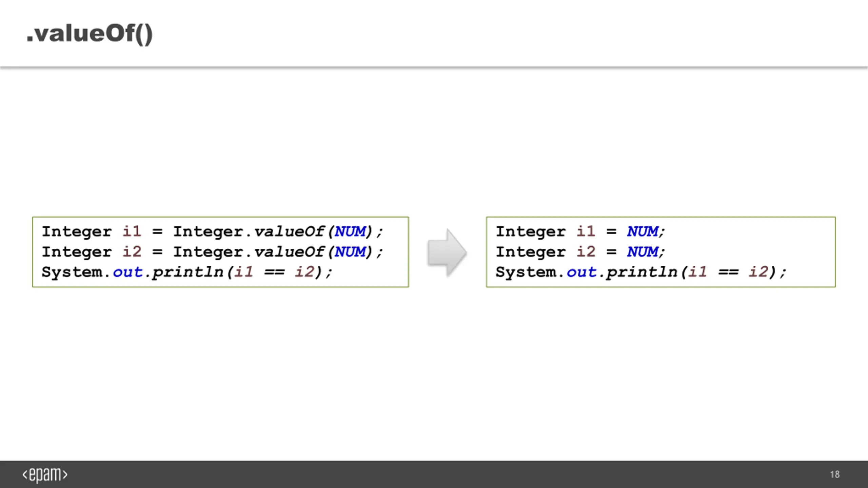Click blue 'out' in right box

point(582,272)
